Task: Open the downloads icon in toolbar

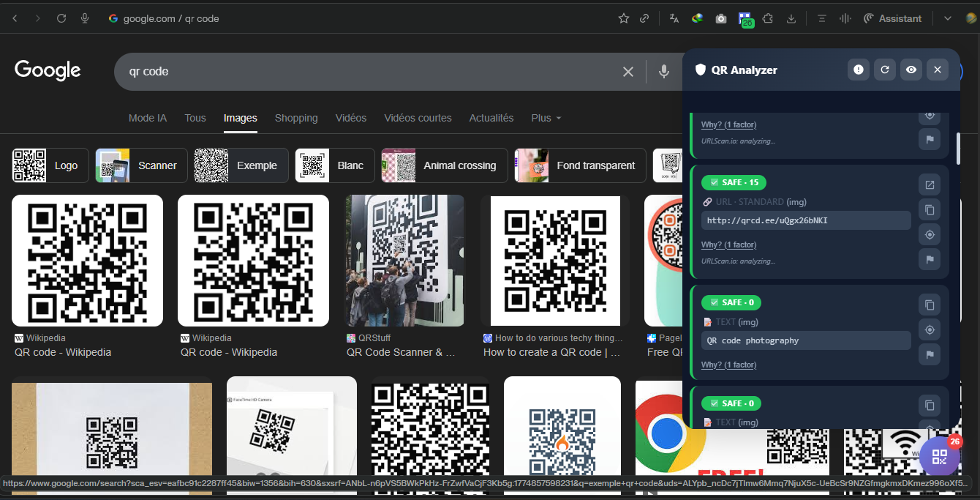Action: coord(791,18)
